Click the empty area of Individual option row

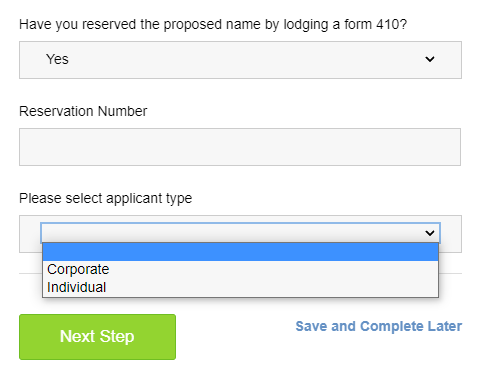pos(272,287)
